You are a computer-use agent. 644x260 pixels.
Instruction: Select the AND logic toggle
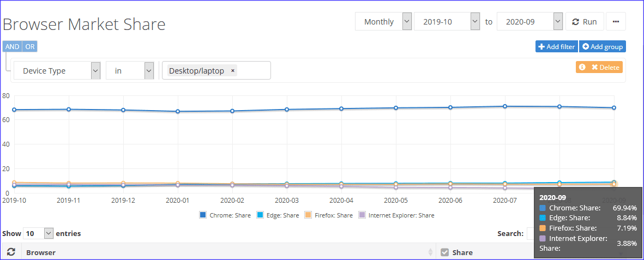click(x=13, y=47)
